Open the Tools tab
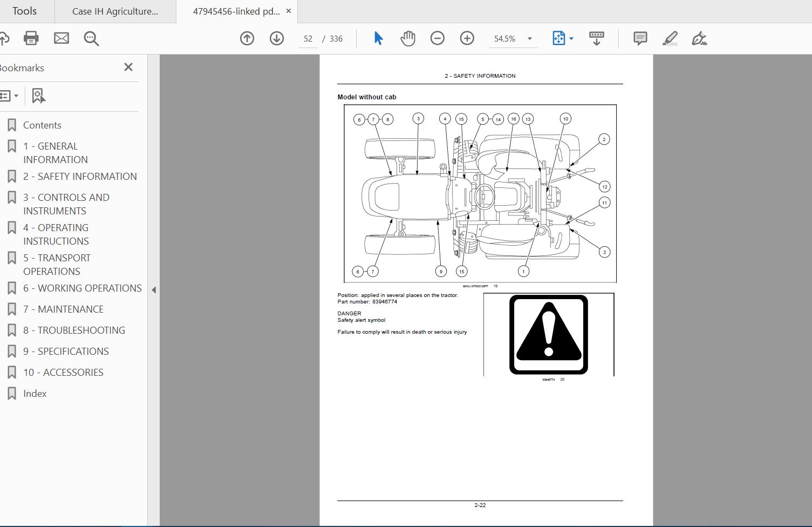This screenshot has height=527, width=812. [24, 11]
